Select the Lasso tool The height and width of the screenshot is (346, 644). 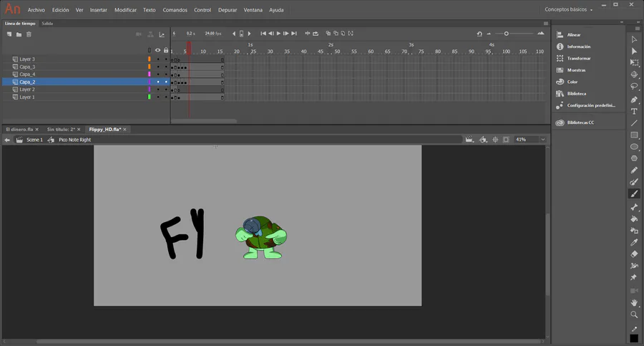point(634,87)
